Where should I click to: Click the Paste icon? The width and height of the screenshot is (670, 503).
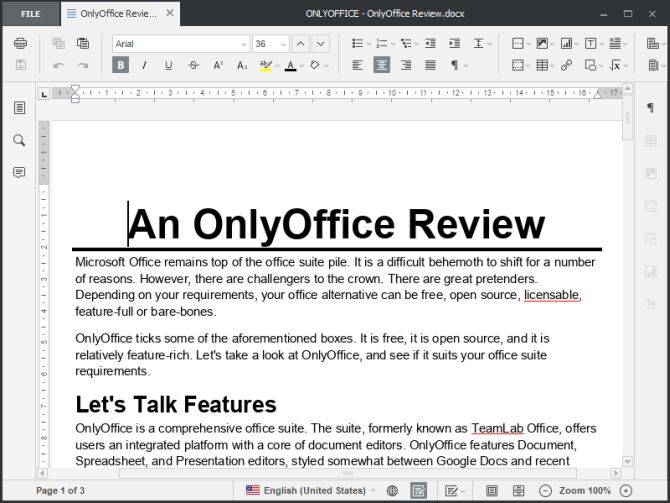pos(83,44)
